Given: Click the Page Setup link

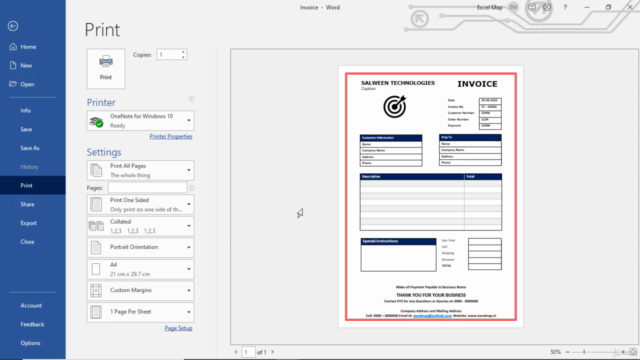Looking at the screenshot, I should point(178,328).
